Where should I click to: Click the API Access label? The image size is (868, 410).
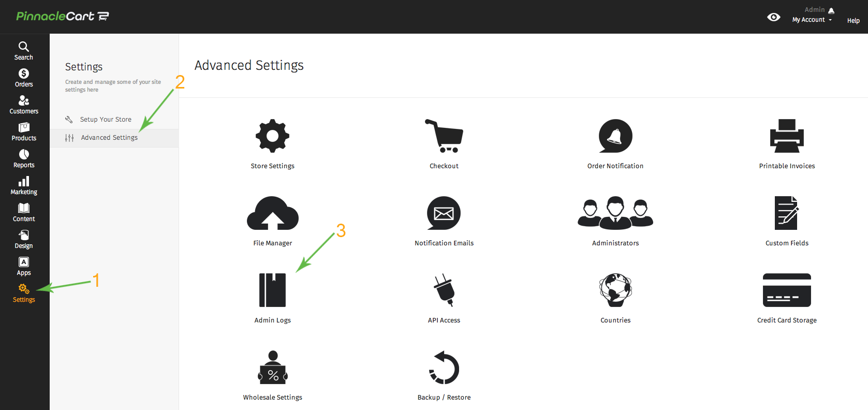(444, 320)
